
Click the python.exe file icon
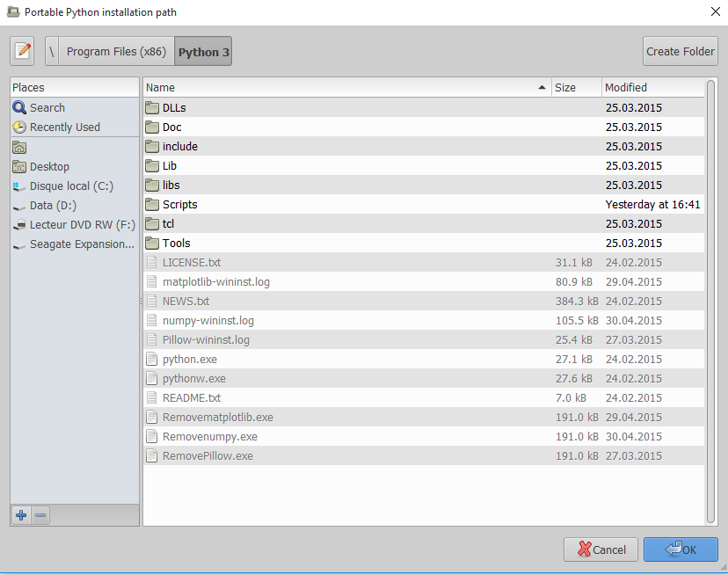pyautogui.click(x=151, y=359)
